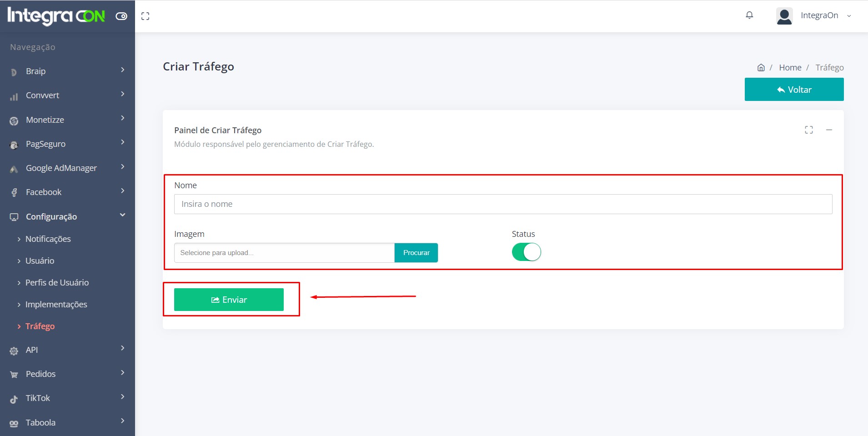Expand the Braip menu chevron
The height and width of the screenshot is (436, 868).
tap(122, 70)
